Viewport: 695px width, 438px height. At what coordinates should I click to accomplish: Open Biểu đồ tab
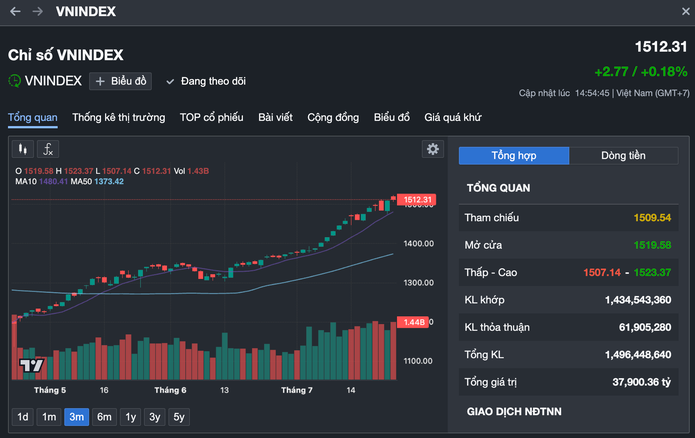point(391,117)
